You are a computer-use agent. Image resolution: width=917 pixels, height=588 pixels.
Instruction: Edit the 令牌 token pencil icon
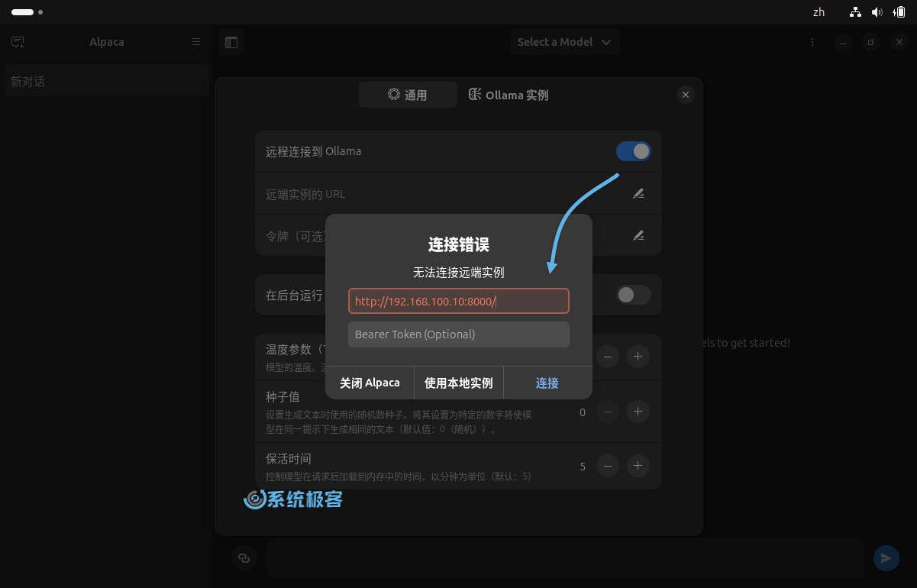coord(638,235)
